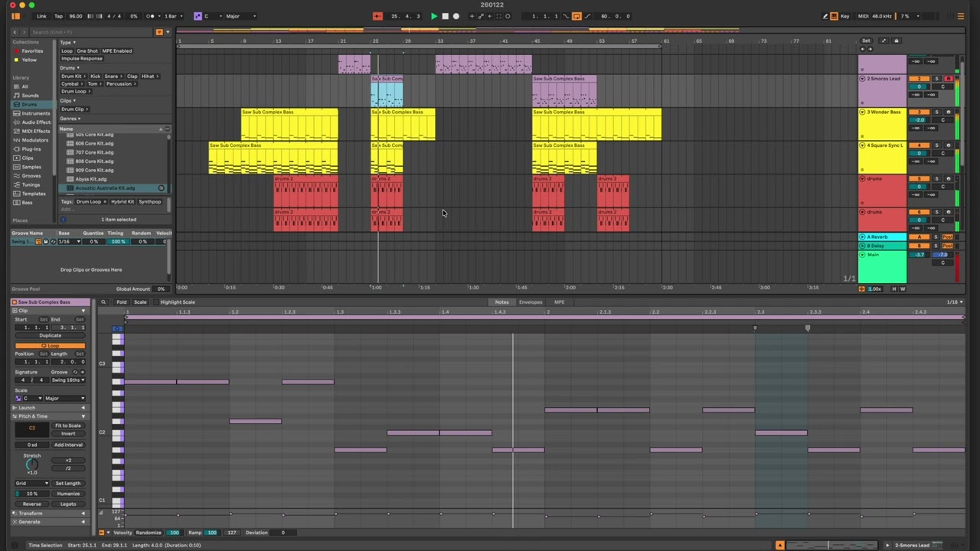This screenshot has width=980, height=551.
Task: Click Add Interval
Action: tap(67, 445)
